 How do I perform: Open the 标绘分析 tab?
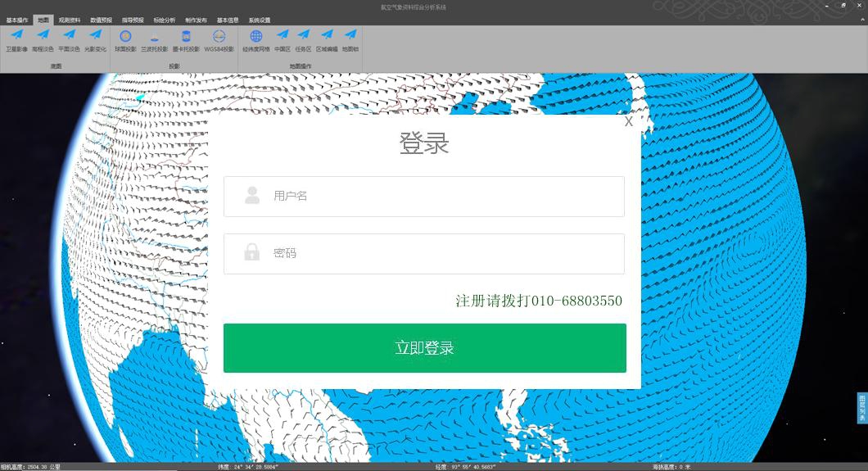pyautogui.click(x=165, y=20)
